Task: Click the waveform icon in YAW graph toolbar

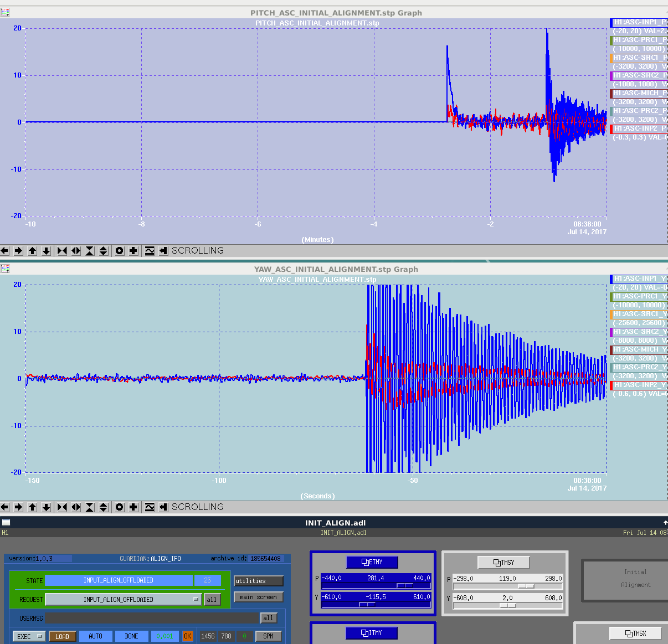Action: (150, 507)
